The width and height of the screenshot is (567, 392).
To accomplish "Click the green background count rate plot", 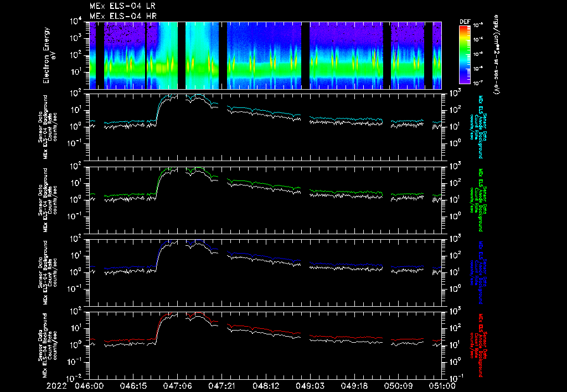I will (265, 200).
